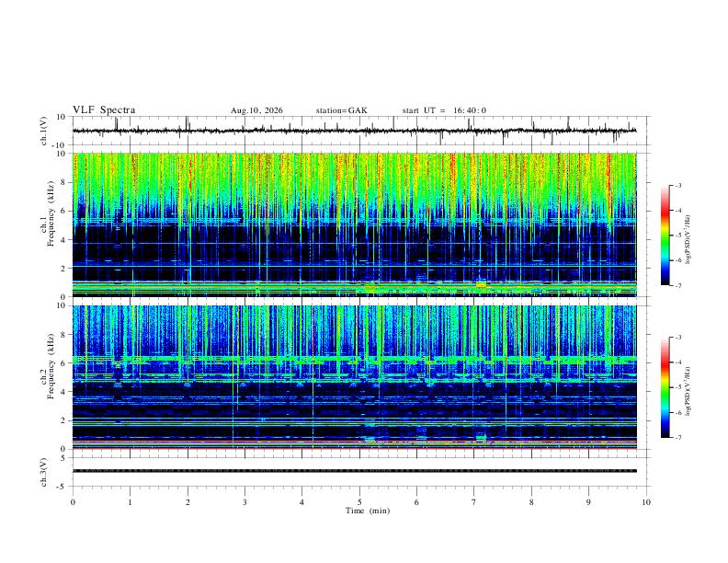The height and width of the screenshot is (563, 728).
Task: Click the ch.1 spectrogram color bar
Action: point(665,236)
